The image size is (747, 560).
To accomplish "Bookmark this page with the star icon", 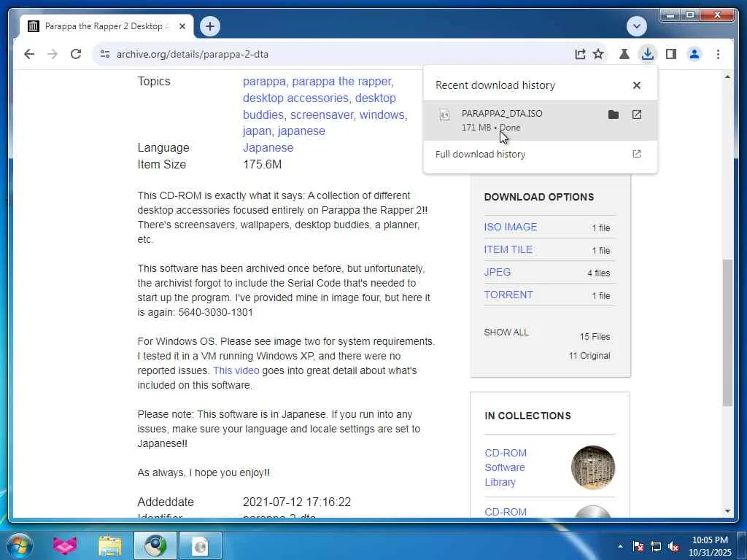I will click(598, 54).
